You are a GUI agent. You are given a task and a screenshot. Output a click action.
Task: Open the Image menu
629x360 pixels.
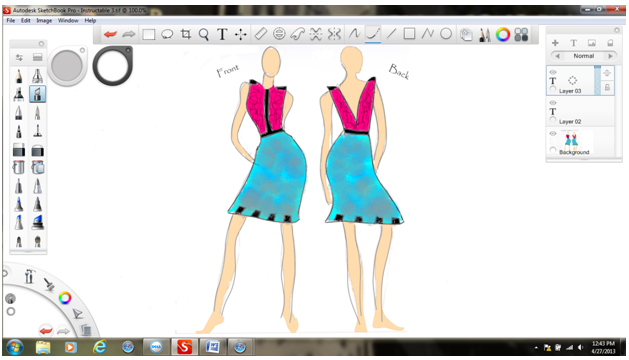click(x=44, y=20)
